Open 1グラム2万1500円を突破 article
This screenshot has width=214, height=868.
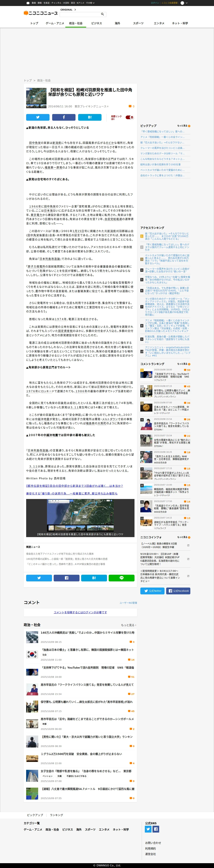click(81, 754)
